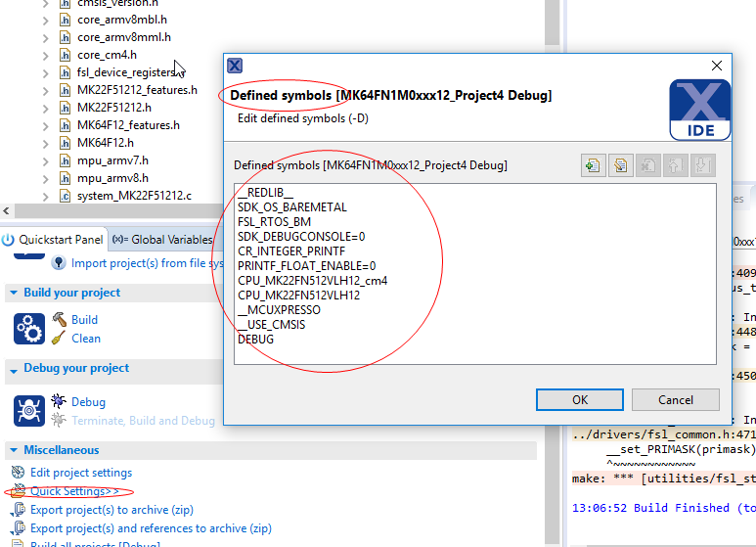Click the Move Down symbol icon

click(702, 165)
